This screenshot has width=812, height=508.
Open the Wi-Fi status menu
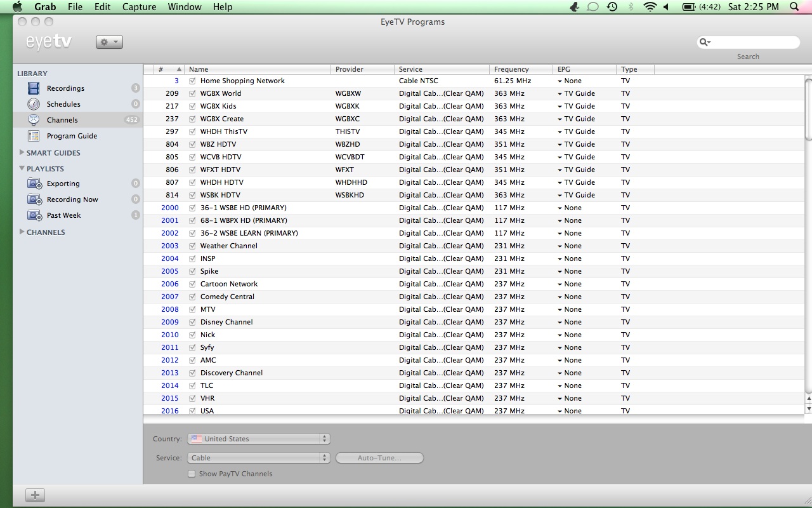click(650, 7)
